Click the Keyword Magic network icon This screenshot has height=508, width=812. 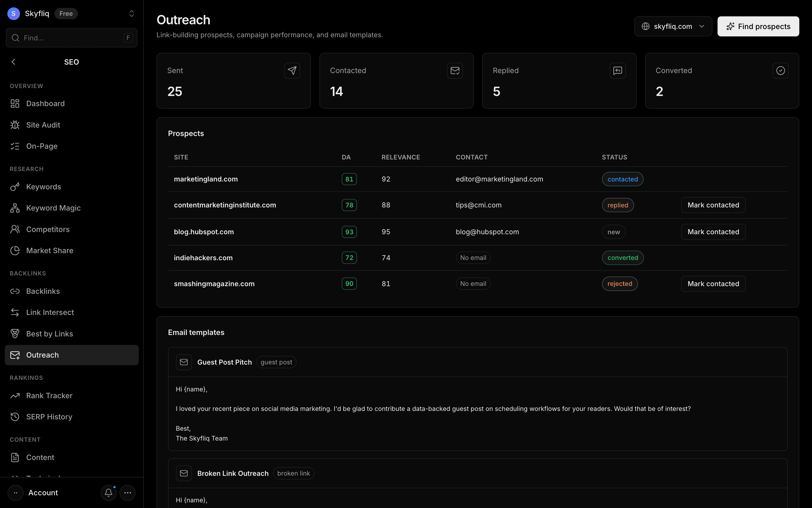click(x=15, y=208)
